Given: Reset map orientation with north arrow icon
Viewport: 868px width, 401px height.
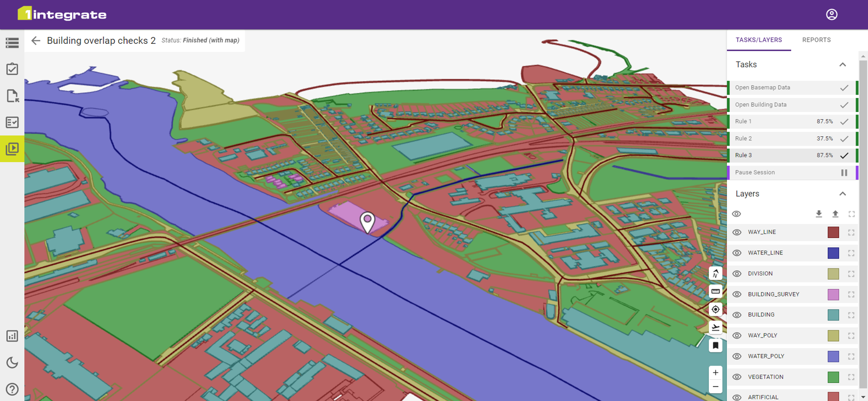Looking at the screenshot, I should click(x=715, y=273).
